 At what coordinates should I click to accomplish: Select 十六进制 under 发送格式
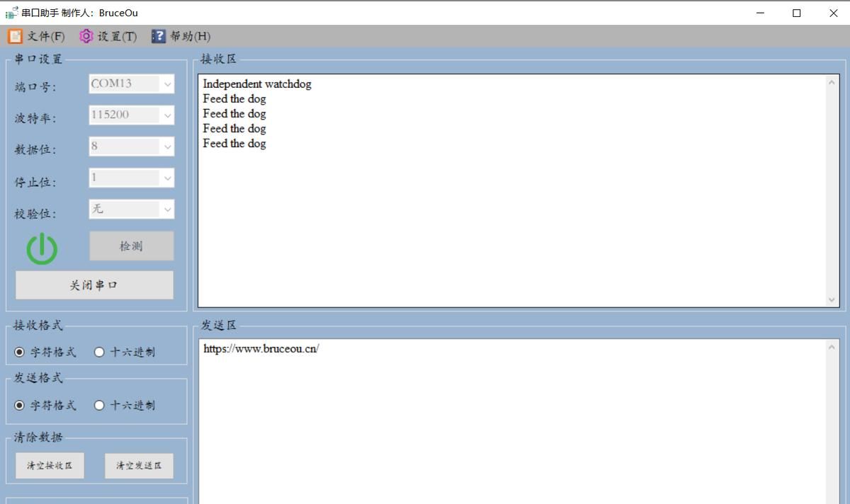tap(99, 405)
